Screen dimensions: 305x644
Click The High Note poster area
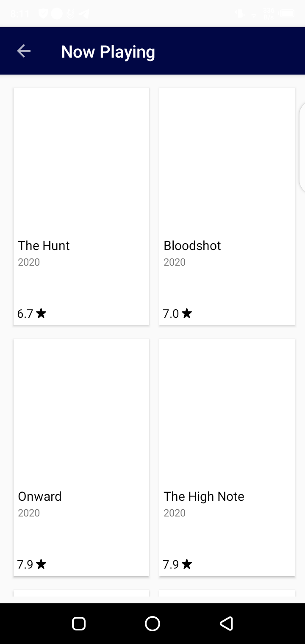[227, 411]
